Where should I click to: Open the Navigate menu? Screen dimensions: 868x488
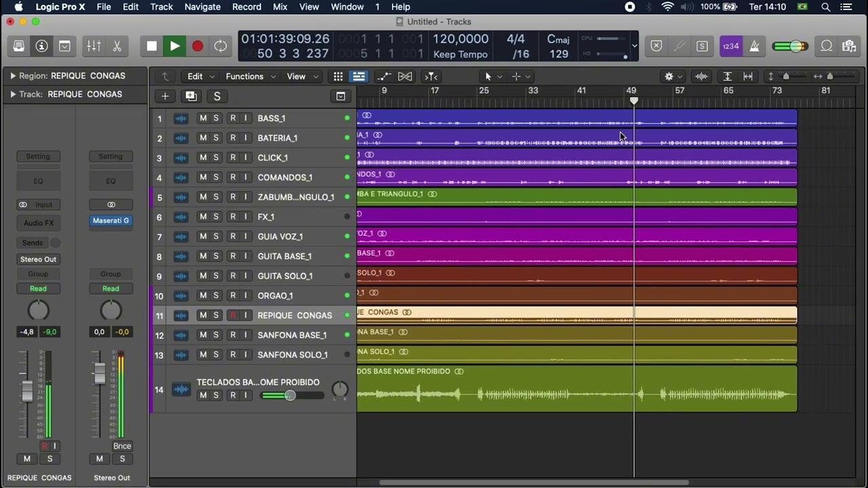(202, 7)
